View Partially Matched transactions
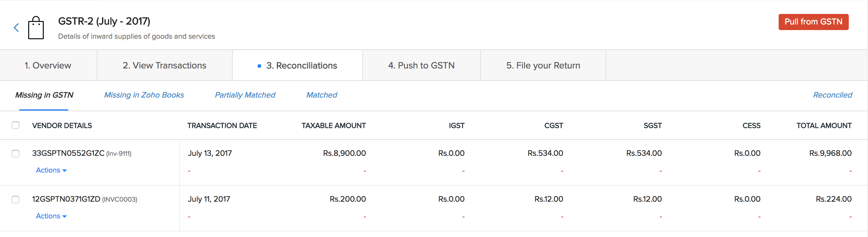This screenshot has width=868, height=237. tap(245, 95)
